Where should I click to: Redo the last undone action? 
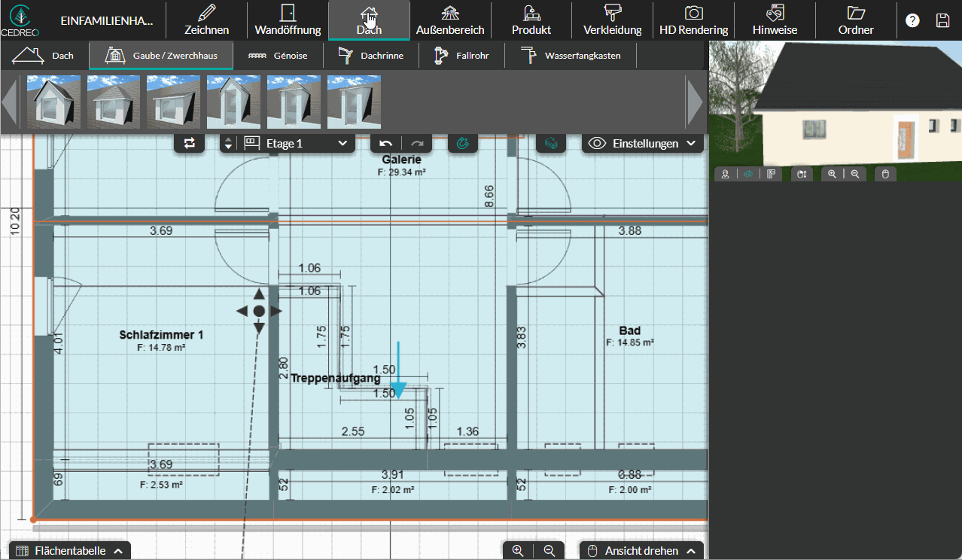click(417, 143)
